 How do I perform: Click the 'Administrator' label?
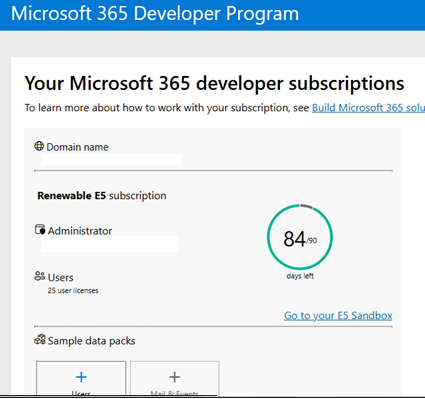tap(80, 231)
